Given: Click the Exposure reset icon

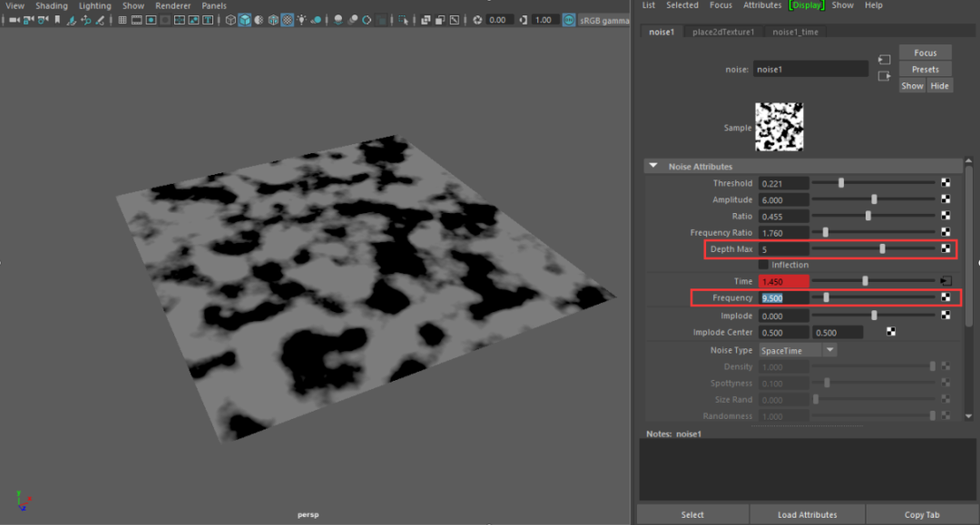Looking at the screenshot, I should [x=477, y=20].
